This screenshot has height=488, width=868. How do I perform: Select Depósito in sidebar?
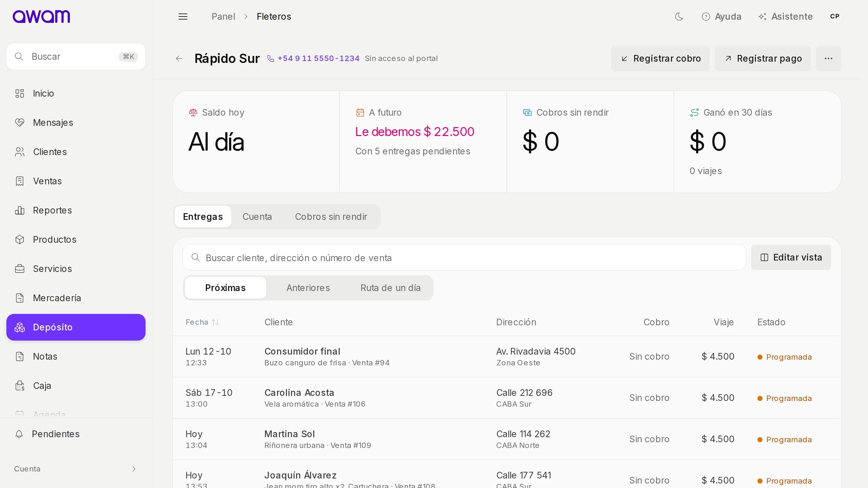[x=76, y=327]
